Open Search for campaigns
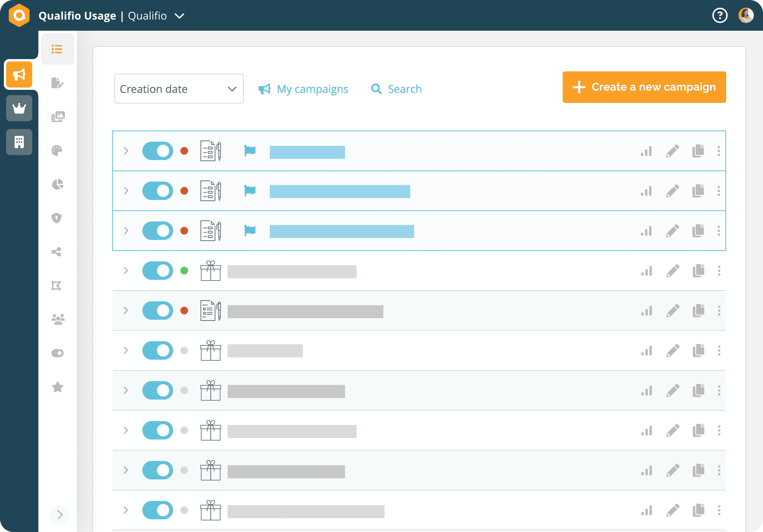Image resolution: width=763 pixels, height=532 pixels. [x=396, y=89]
